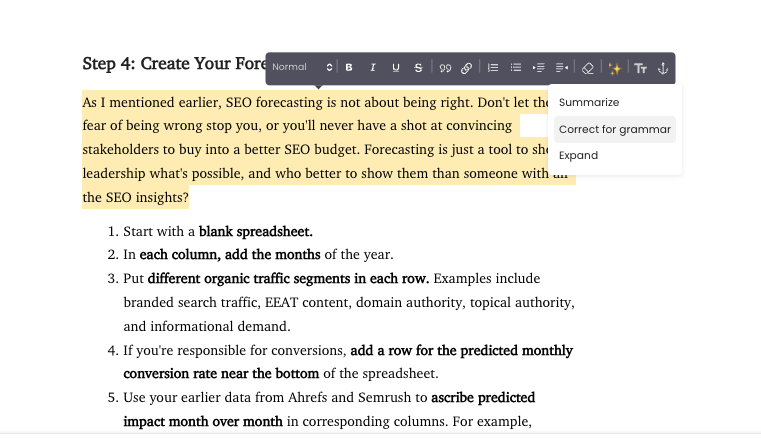Open the AI sparkle tools menu
The image size is (761, 438).
click(x=614, y=68)
